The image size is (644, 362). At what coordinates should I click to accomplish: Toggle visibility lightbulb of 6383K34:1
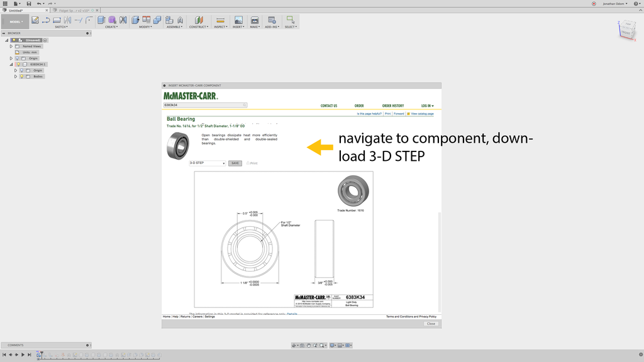click(x=18, y=65)
